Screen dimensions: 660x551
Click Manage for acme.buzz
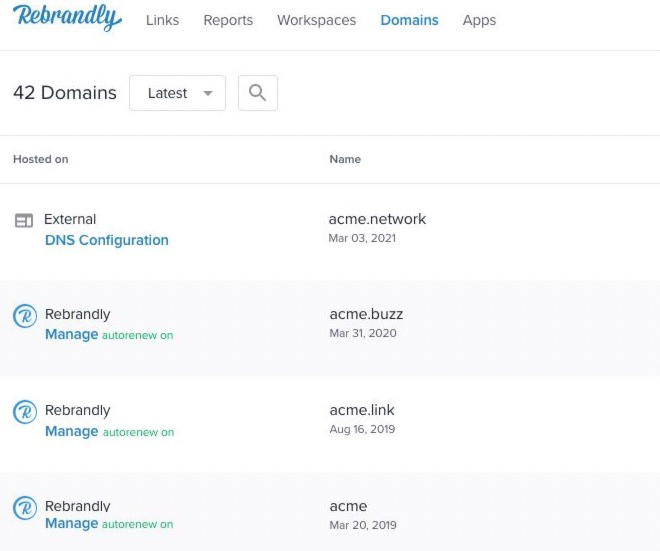click(x=72, y=334)
